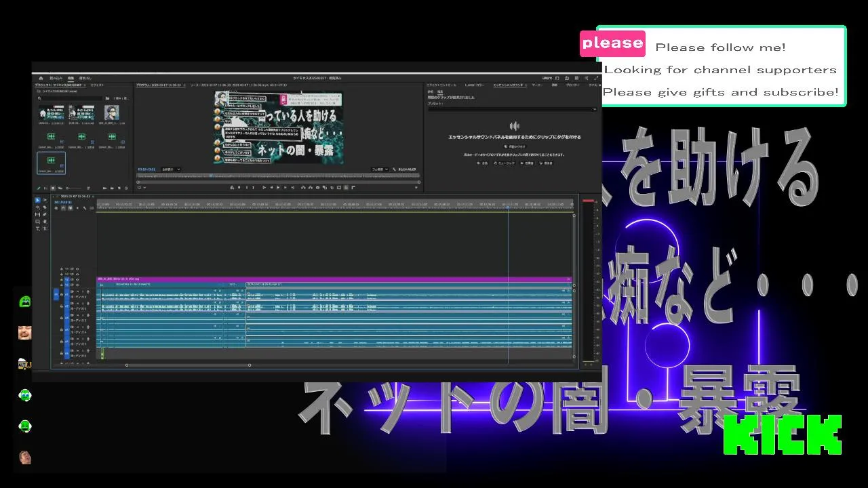Toggle target track V2 button
Viewport: 868px width, 488px height.
[x=66, y=280]
